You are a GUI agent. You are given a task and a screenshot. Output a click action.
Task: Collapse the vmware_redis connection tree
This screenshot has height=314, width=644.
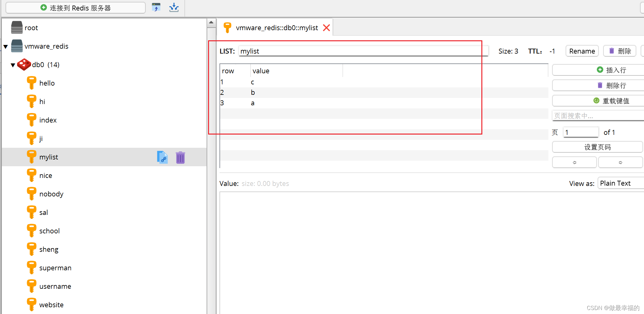click(x=6, y=46)
